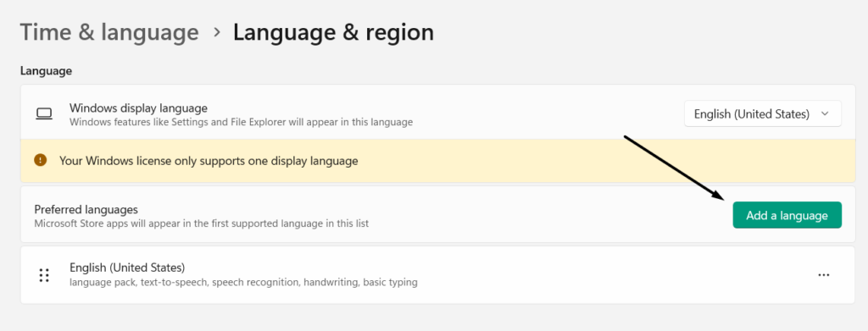Select the Language & region page title

point(333,32)
